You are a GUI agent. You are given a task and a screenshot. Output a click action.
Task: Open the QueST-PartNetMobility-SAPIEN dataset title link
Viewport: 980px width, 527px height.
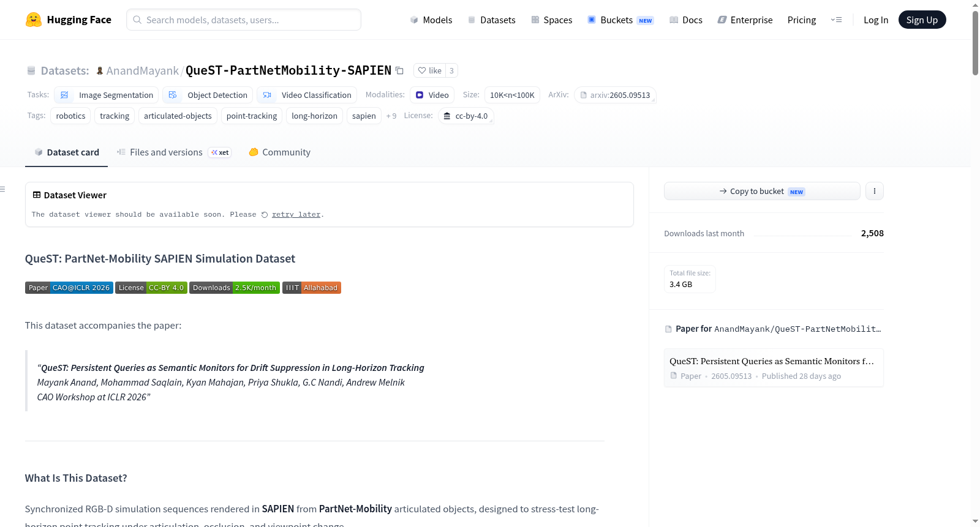pos(288,70)
